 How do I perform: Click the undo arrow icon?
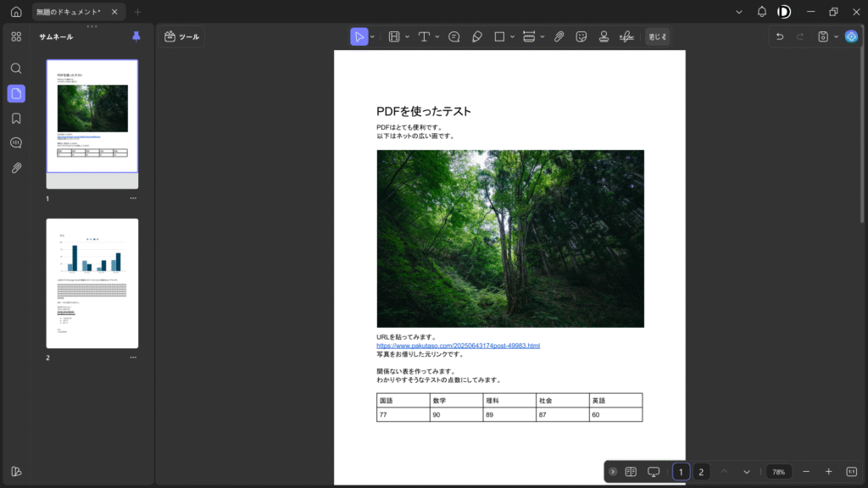coord(780,36)
